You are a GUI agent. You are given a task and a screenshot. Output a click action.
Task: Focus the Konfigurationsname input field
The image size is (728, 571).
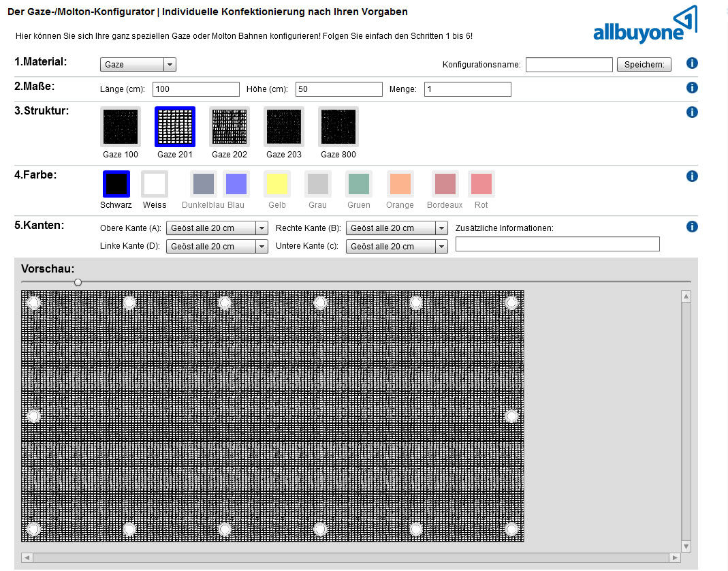(569, 65)
